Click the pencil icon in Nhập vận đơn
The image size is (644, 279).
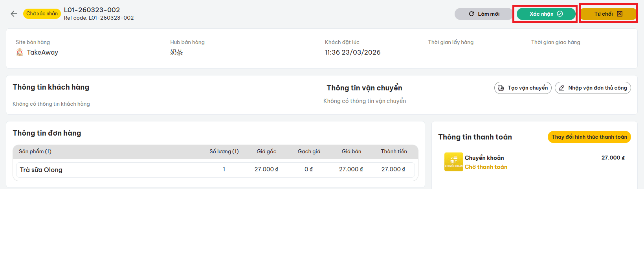pos(561,88)
